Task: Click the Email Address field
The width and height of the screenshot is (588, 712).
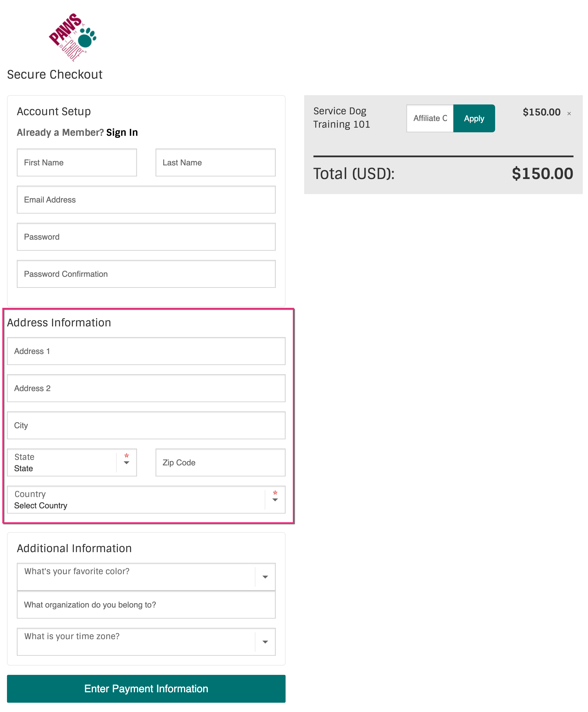Action: point(146,200)
